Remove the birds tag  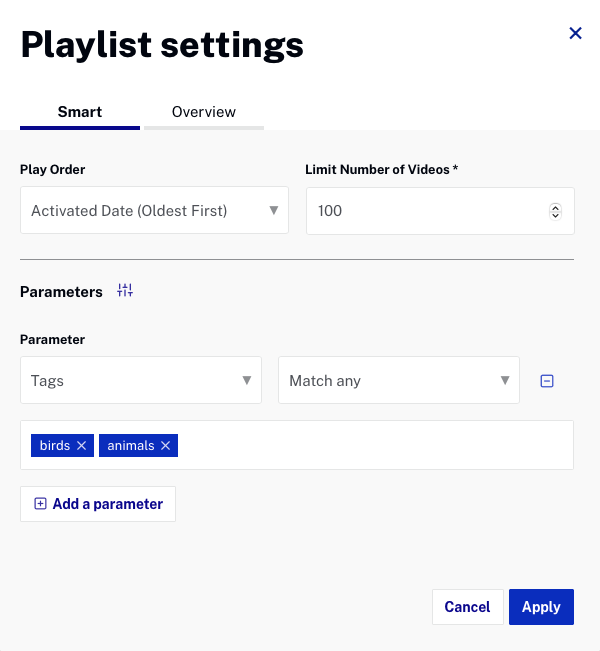tap(82, 446)
